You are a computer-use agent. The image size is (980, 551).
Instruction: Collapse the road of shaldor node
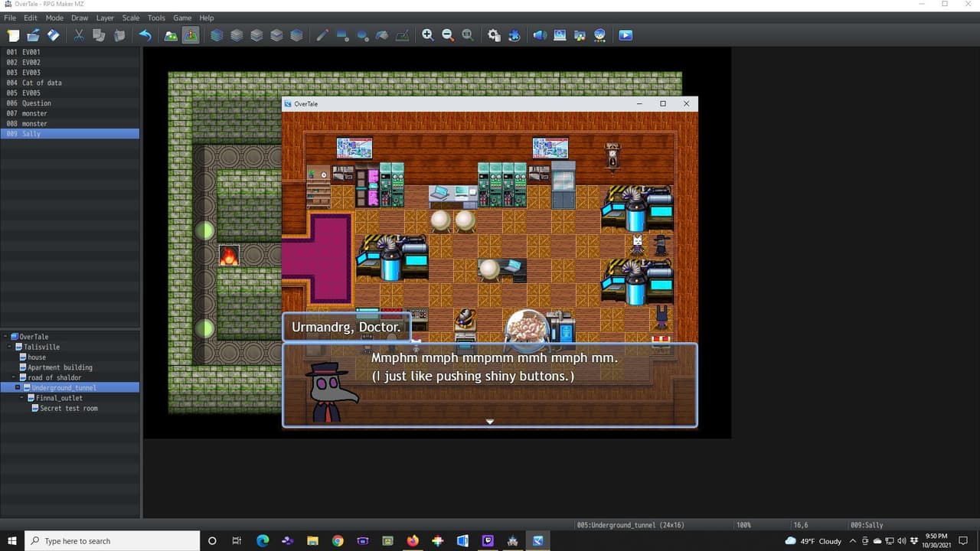point(14,377)
